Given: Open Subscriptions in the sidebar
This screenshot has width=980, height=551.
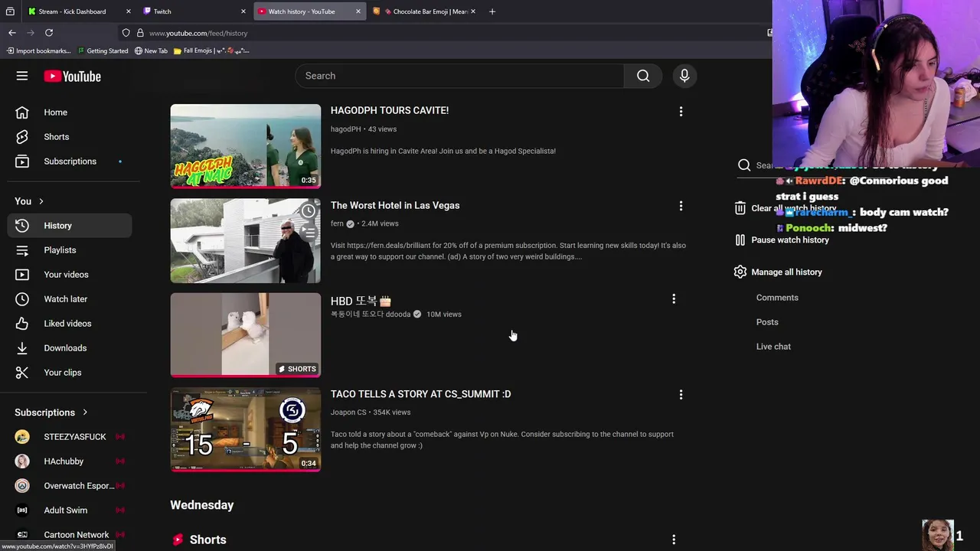Looking at the screenshot, I should 70,161.
